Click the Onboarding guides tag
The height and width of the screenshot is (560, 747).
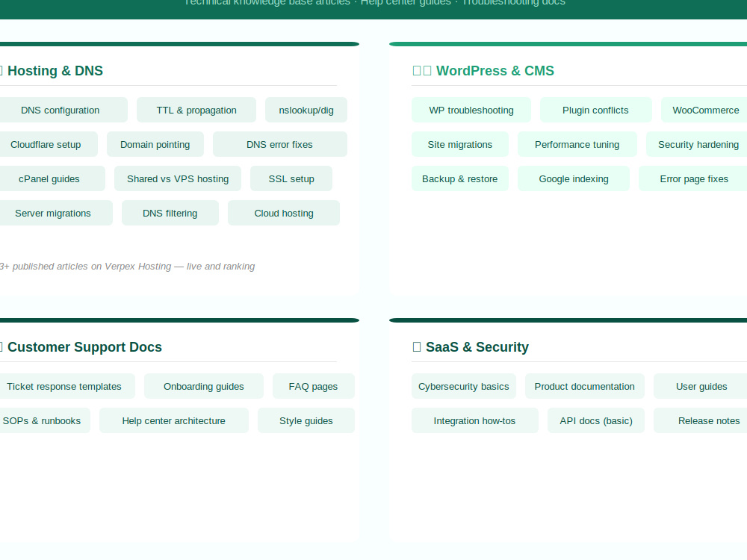(204, 386)
